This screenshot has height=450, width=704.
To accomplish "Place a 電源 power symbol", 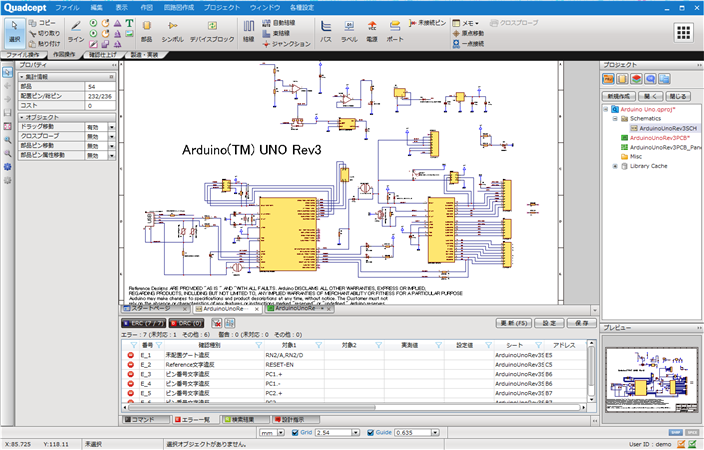I will (x=372, y=31).
